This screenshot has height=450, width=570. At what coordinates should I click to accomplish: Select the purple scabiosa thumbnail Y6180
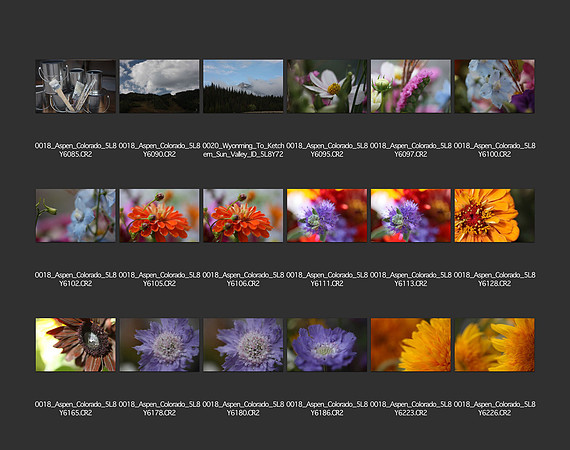point(243,345)
